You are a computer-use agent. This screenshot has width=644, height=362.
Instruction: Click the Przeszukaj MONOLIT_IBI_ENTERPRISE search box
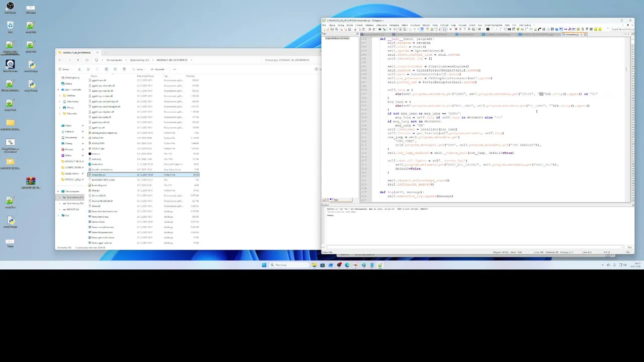pos(289,60)
